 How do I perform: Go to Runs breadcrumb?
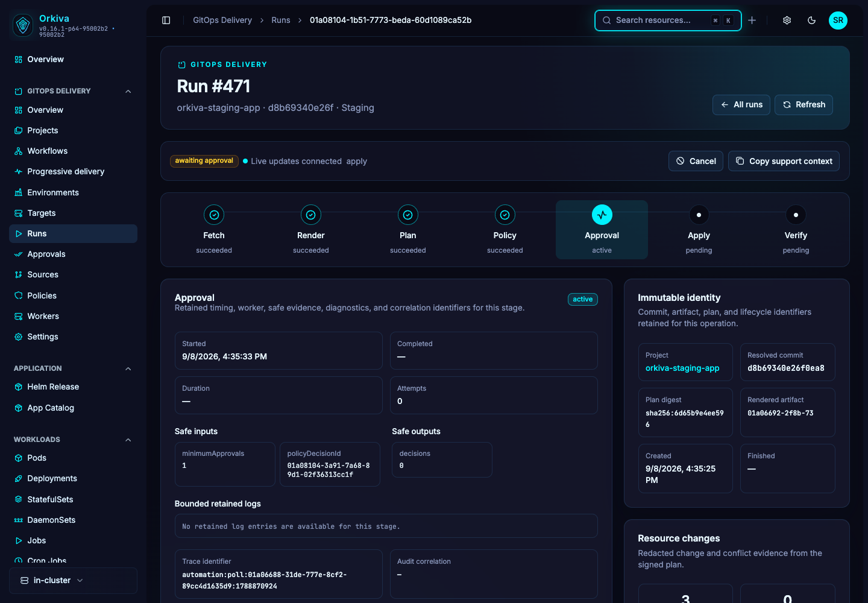tap(281, 21)
